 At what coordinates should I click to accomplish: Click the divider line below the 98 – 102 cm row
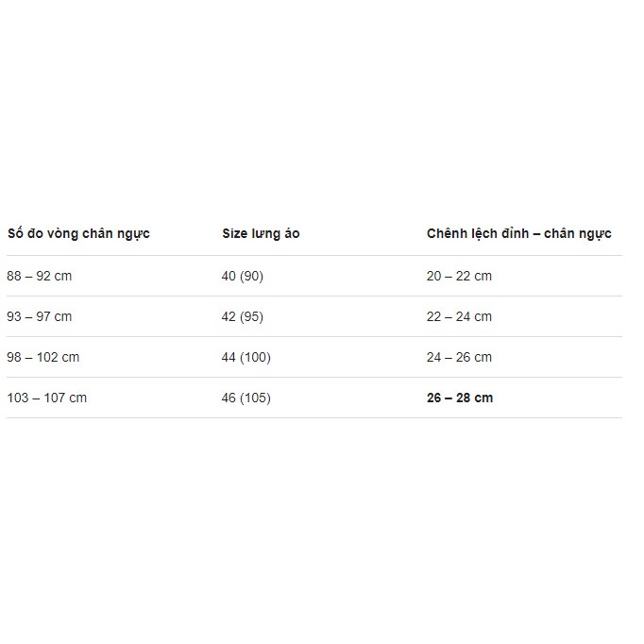(314, 377)
